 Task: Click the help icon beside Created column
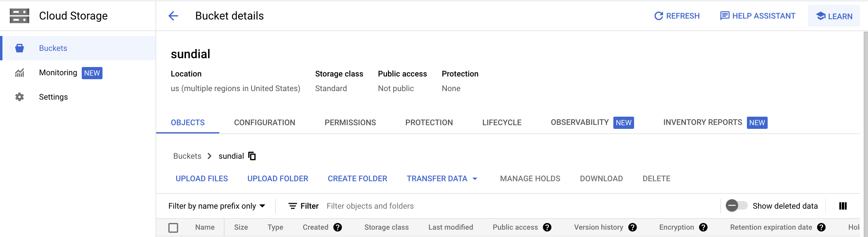[x=338, y=227]
